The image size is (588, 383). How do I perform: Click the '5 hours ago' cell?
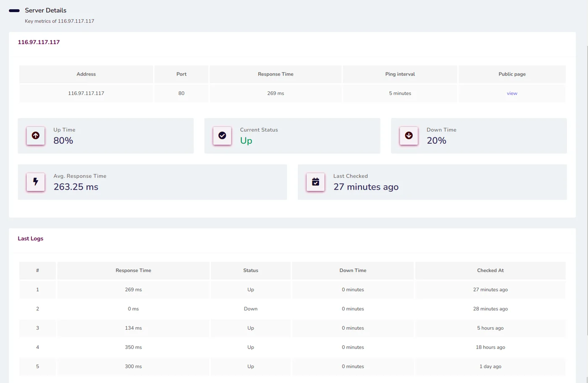click(x=490, y=328)
